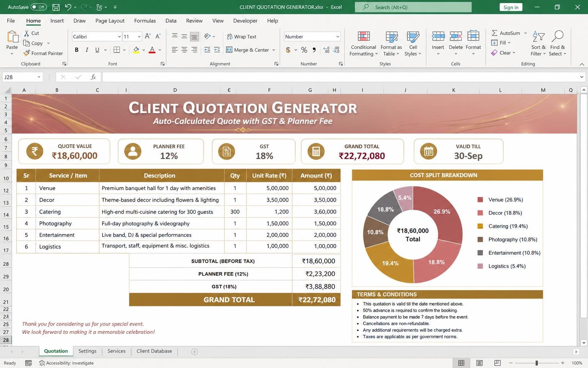The height and width of the screenshot is (368, 588).
Task: Open Conditional Formatting dropdown
Action: (364, 44)
